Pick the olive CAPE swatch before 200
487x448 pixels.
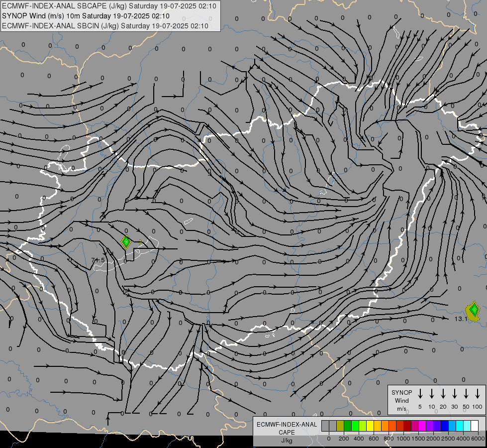tap(340, 426)
